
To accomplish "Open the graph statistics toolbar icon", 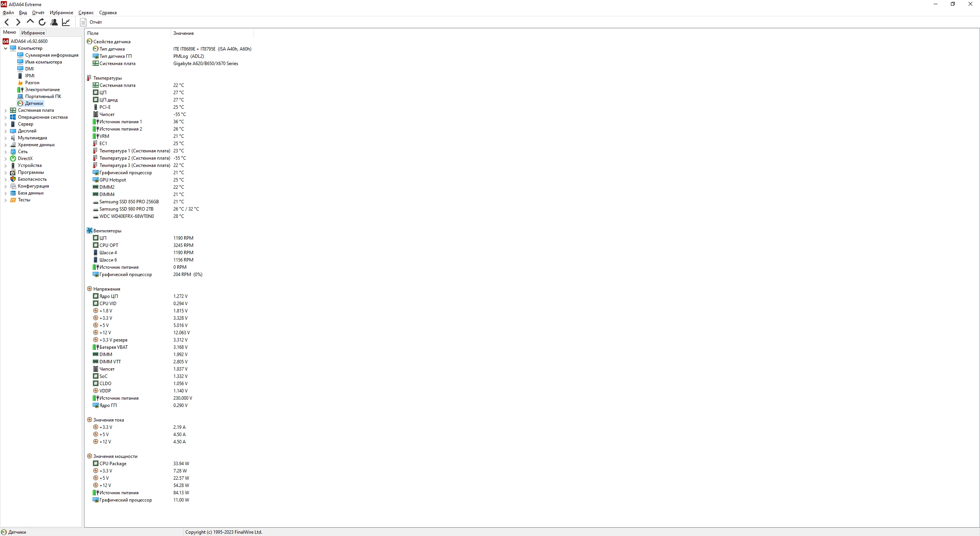I will pos(66,22).
